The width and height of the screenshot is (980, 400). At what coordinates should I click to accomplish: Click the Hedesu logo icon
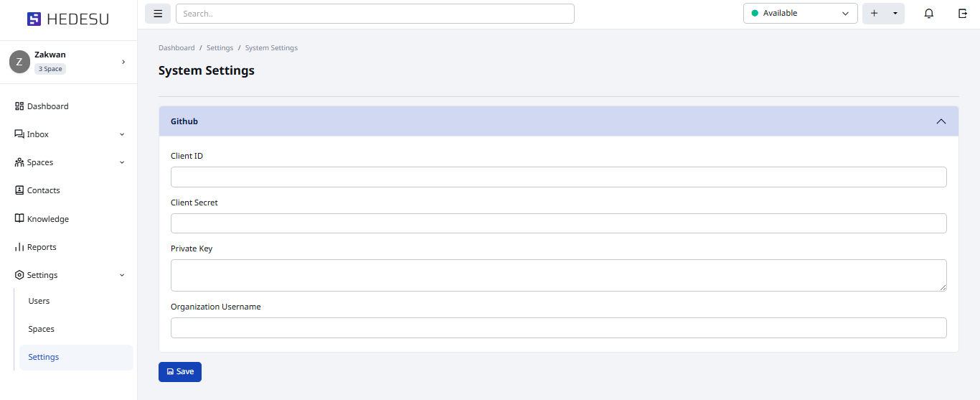pos(34,19)
